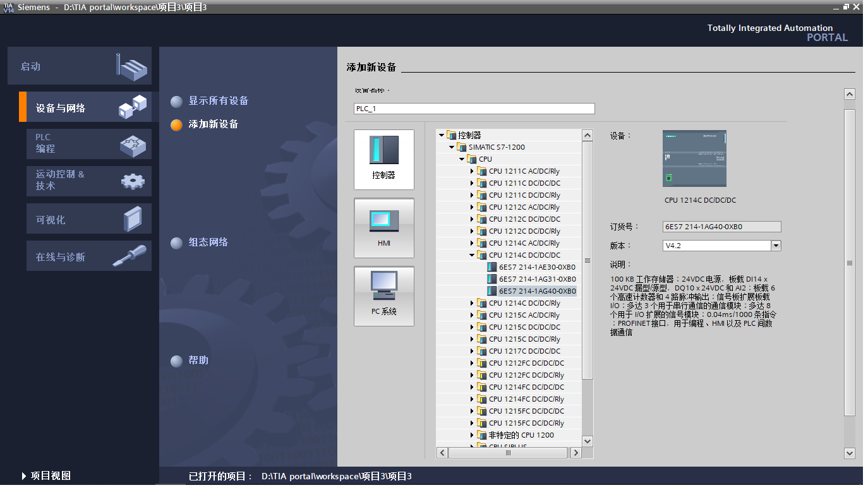This screenshot has width=868, height=490.
Task: Click the CPU 1214FC DC/DC/Rly folder icon
Action: pos(481,399)
